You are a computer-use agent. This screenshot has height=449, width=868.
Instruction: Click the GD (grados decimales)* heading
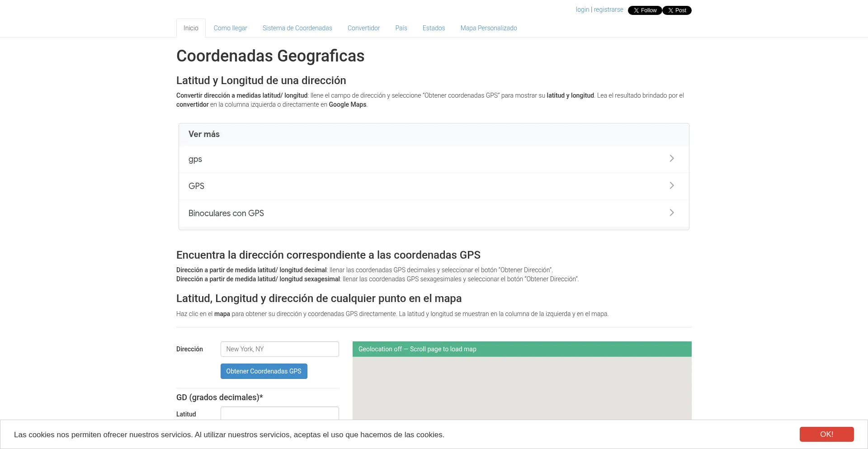click(x=220, y=397)
